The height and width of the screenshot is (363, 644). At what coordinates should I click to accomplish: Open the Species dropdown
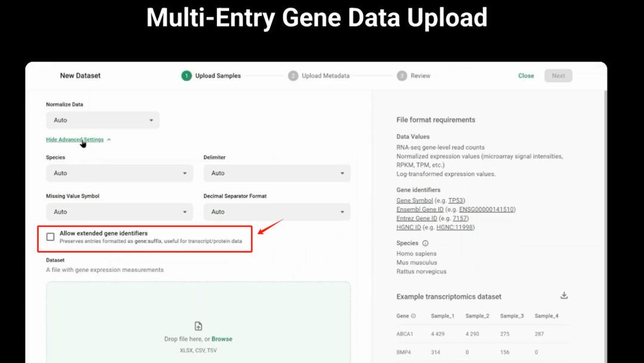click(119, 173)
